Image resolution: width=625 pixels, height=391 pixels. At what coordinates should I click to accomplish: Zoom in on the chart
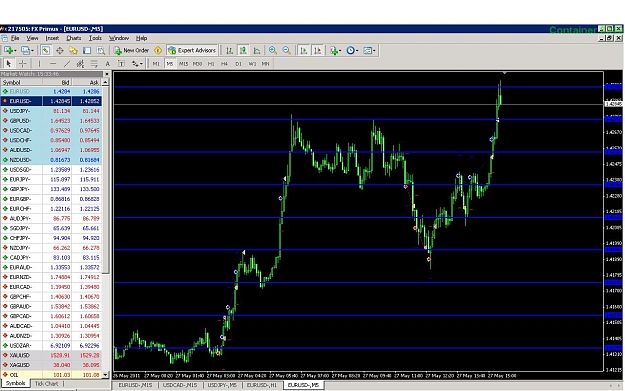(273, 50)
